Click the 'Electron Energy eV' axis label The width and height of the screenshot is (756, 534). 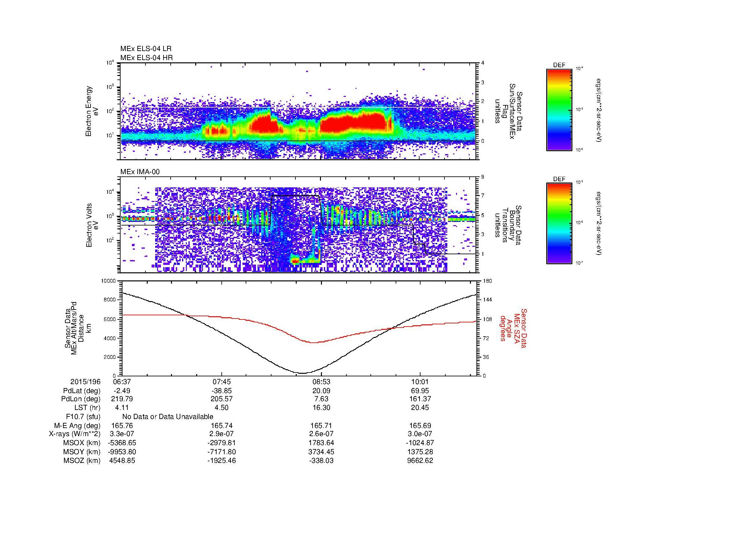pyautogui.click(x=92, y=111)
